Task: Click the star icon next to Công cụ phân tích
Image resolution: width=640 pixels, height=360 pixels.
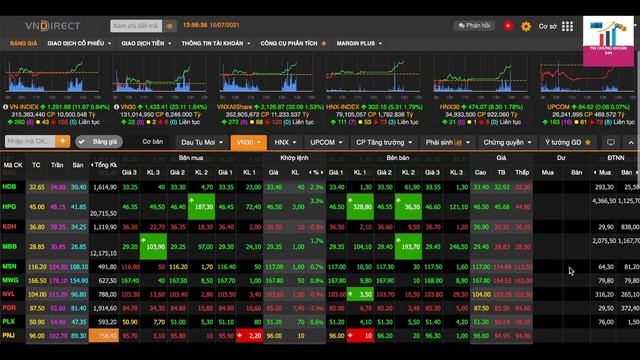Action: click(x=324, y=43)
